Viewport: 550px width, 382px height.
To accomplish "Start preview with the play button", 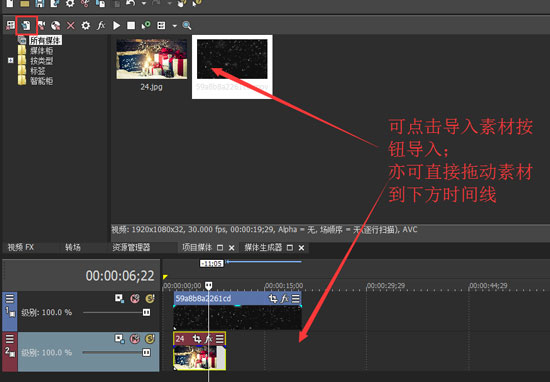I will click(116, 25).
